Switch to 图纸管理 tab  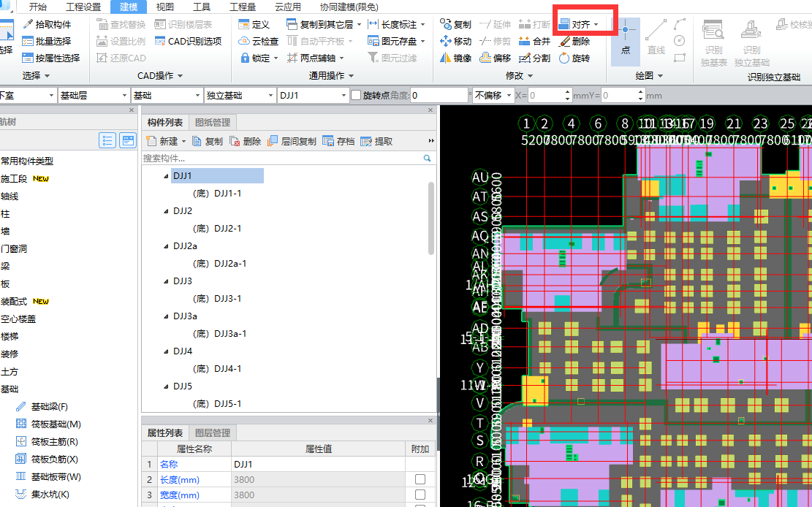click(213, 122)
